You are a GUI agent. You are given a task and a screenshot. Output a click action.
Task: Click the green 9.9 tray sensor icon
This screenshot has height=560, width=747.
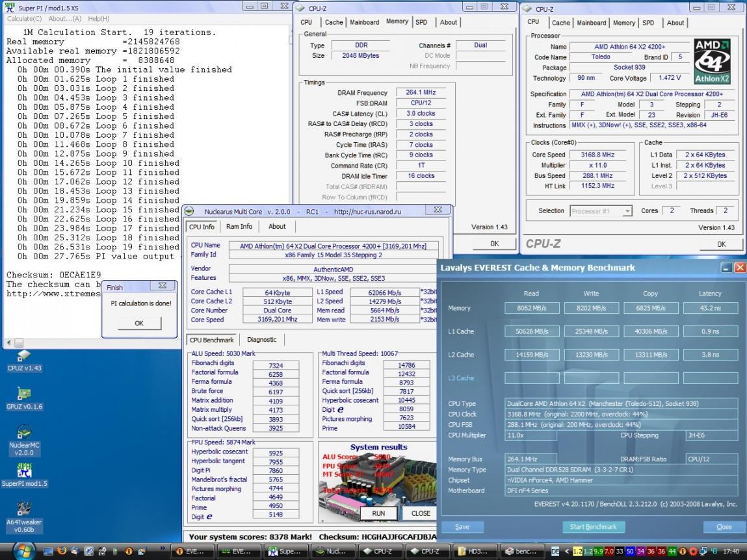coord(598,552)
